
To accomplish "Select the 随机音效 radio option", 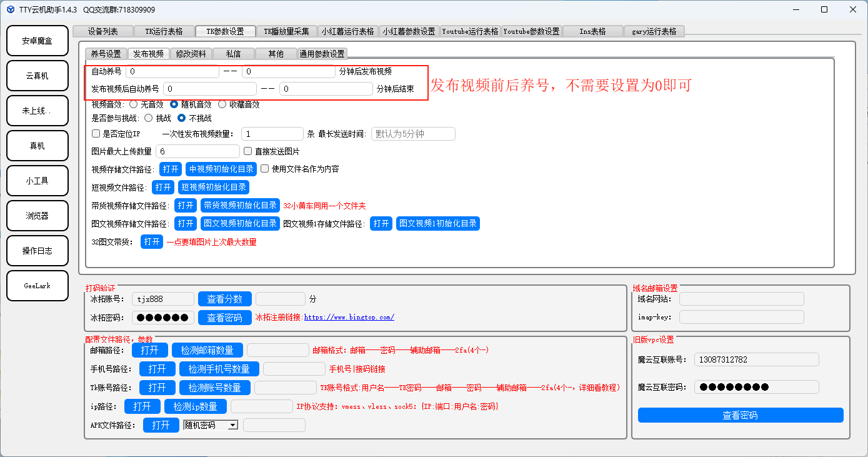I will [x=191, y=104].
